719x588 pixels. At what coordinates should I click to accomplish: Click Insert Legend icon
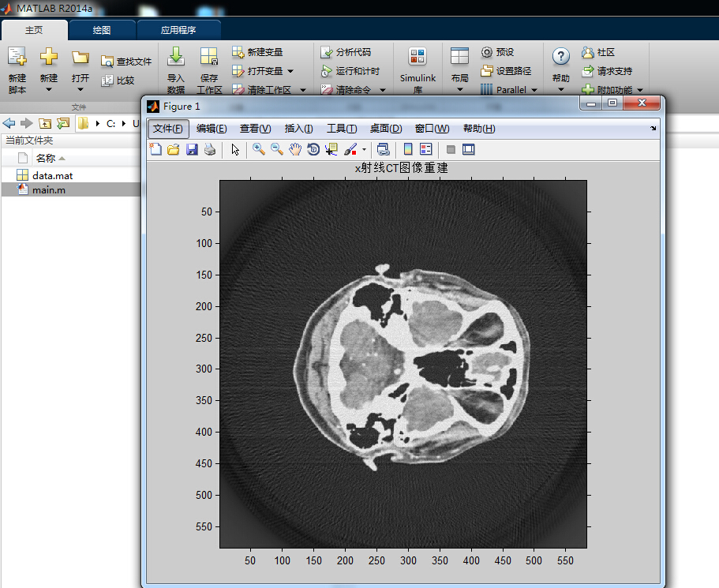(426, 149)
